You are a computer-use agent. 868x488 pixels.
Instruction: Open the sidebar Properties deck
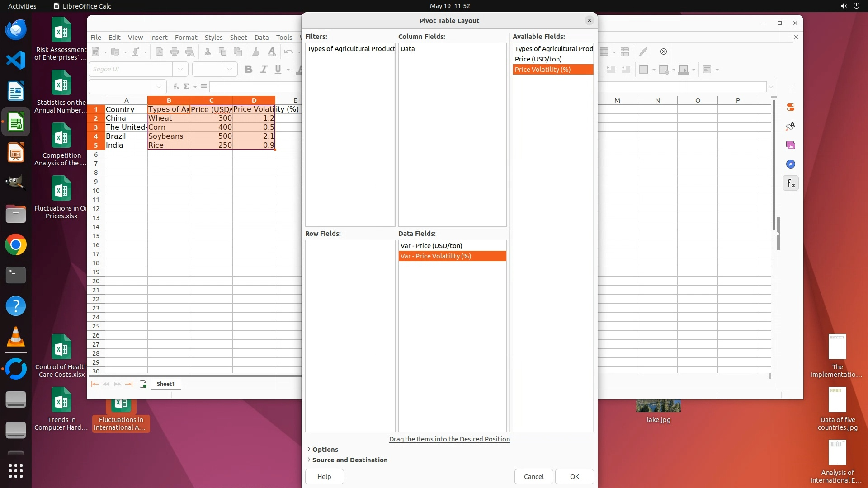tap(791, 108)
